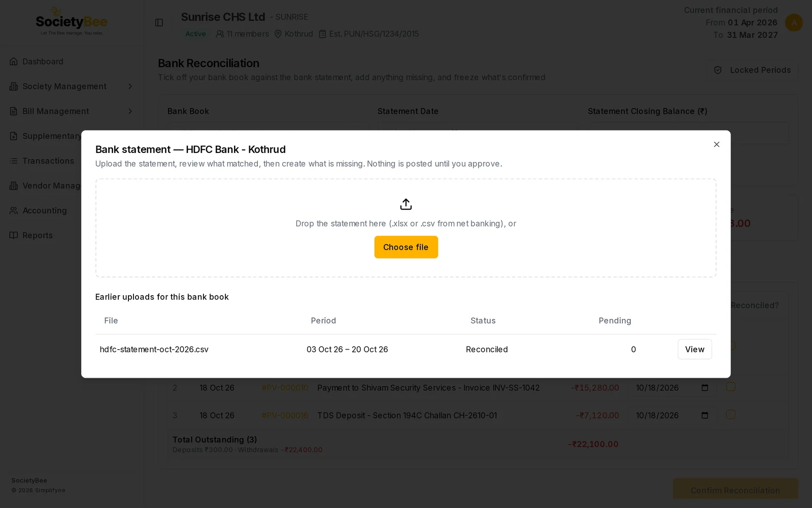Click the Dashboard home icon in the sidebar
Screen dimensions: 812x508
(14, 61)
